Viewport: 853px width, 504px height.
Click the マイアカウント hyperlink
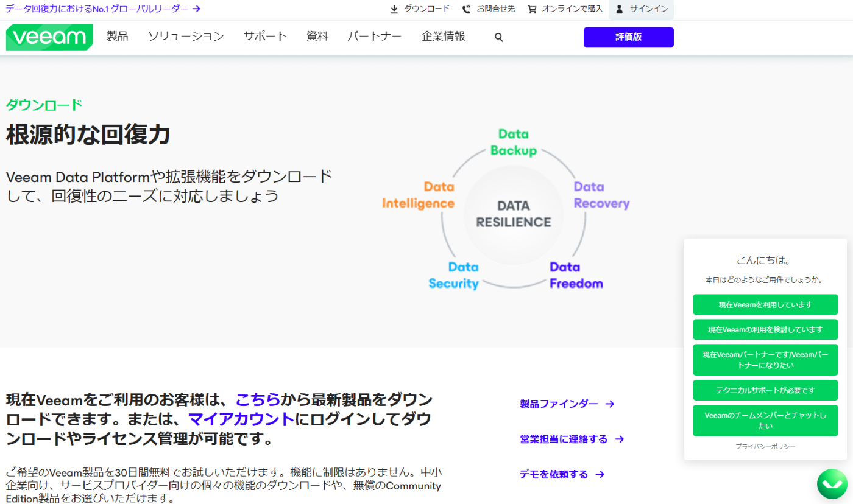coord(241,419)
